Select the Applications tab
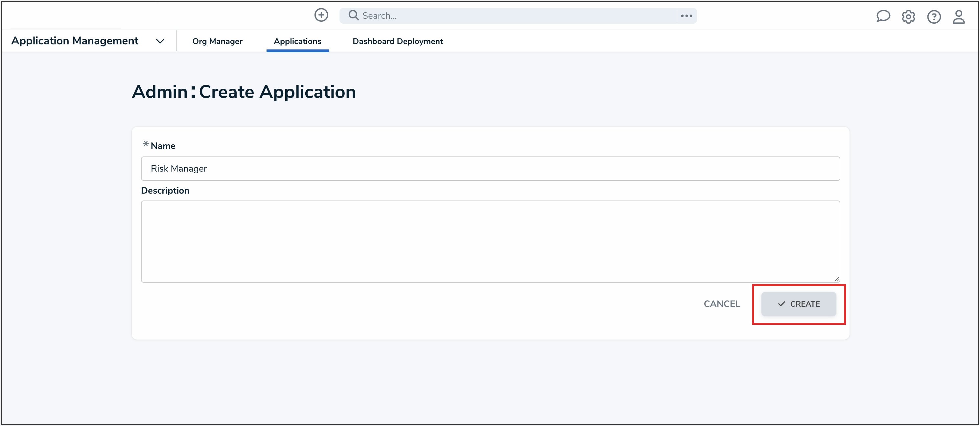 click(x=297, y=41)
